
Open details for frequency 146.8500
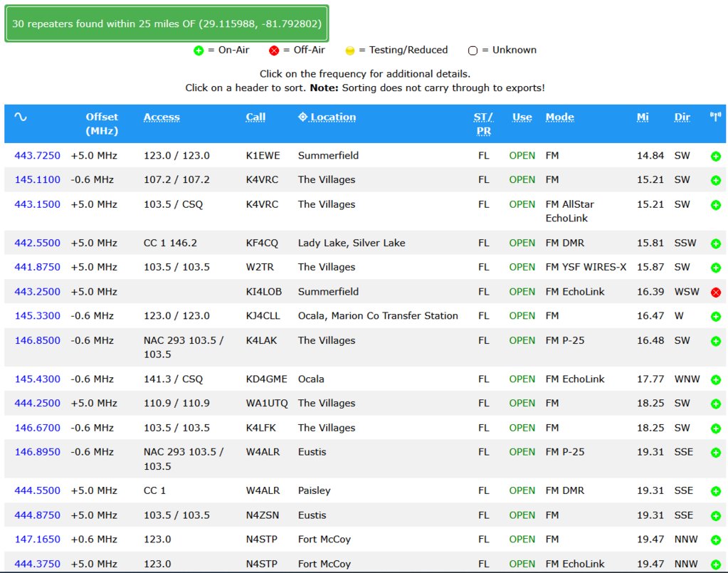pos(37,340)
